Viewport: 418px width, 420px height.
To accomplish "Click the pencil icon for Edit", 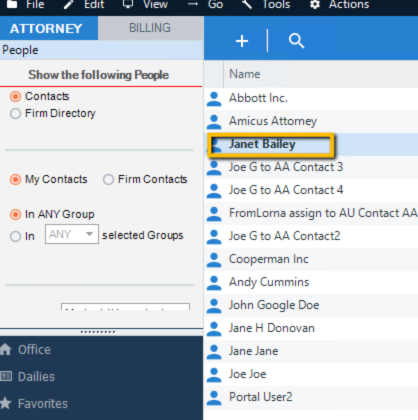I will click(69, 4).
